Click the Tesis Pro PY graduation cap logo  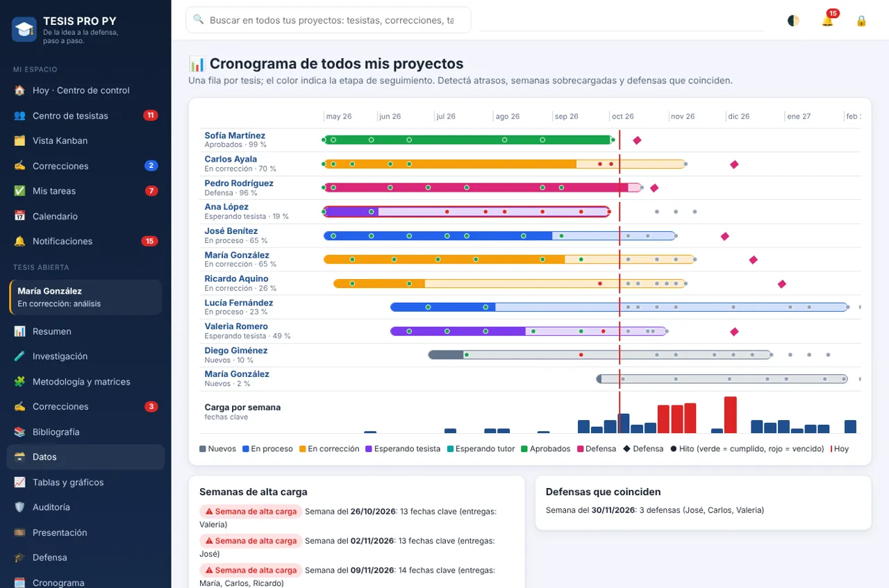tap(24, 30)
